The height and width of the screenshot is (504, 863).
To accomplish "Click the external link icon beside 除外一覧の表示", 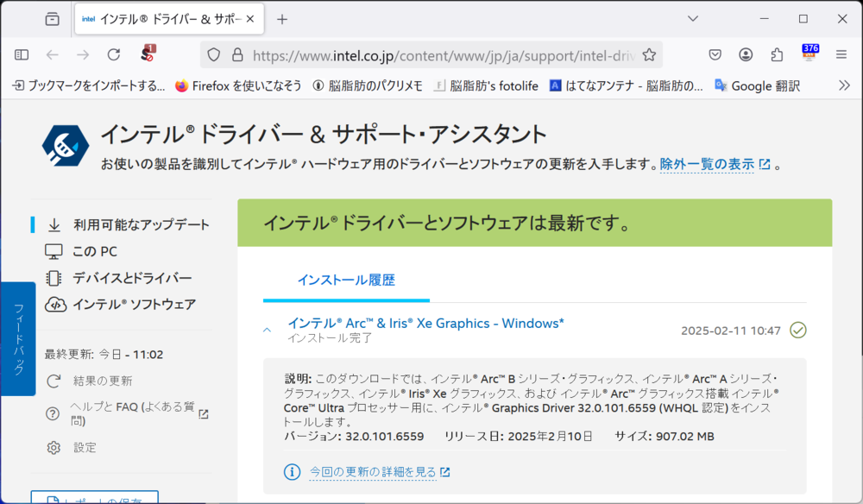I will (765, 164).
